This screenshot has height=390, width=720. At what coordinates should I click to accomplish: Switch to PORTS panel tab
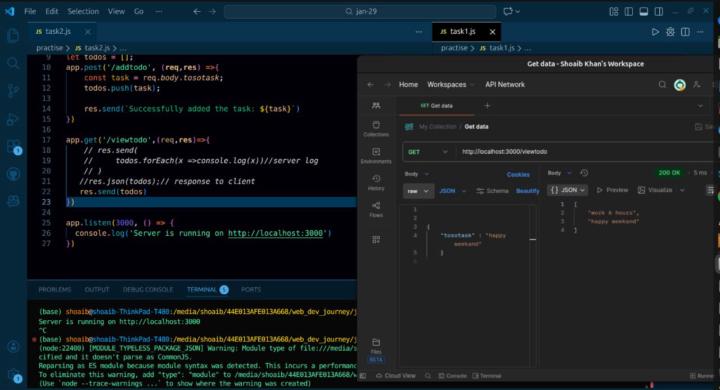pos(251,290)
